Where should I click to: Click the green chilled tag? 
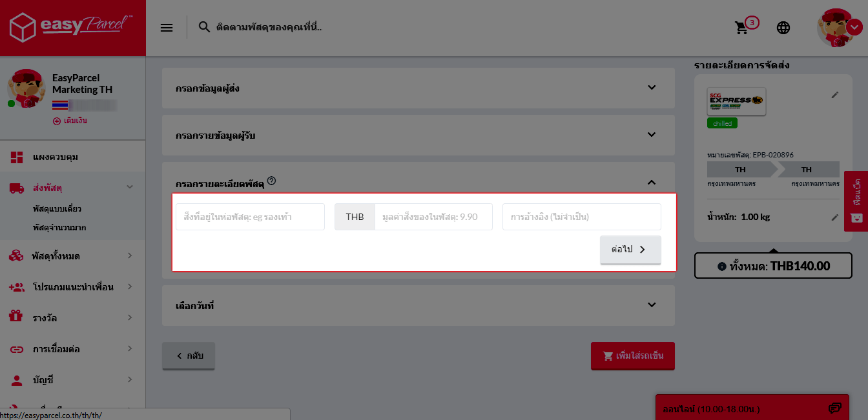(722, 123)
